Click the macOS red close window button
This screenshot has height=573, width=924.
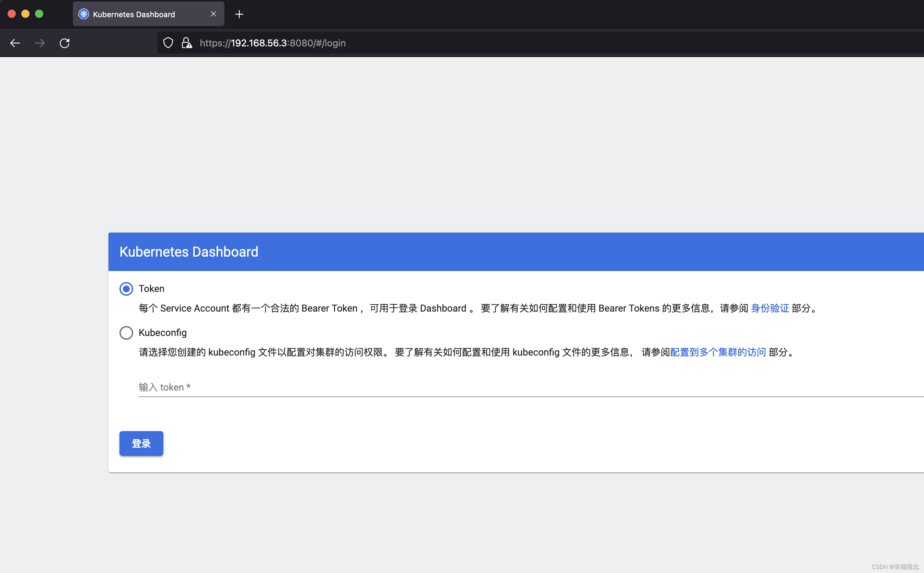pos(12,14)
